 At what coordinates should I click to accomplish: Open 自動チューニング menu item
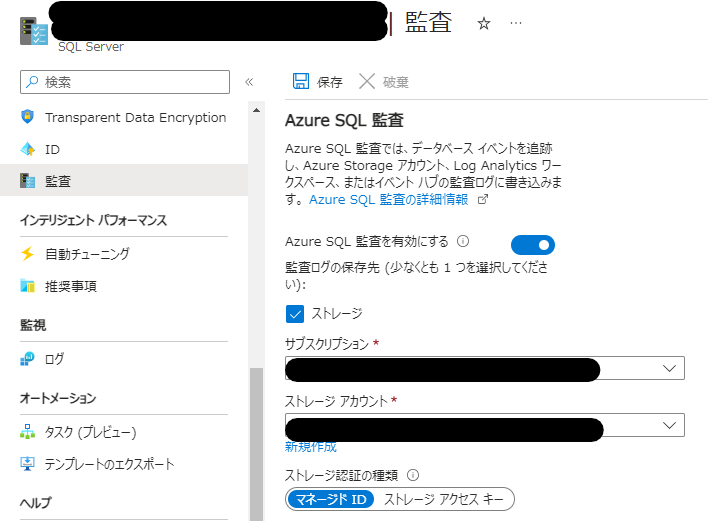[124, 254]
